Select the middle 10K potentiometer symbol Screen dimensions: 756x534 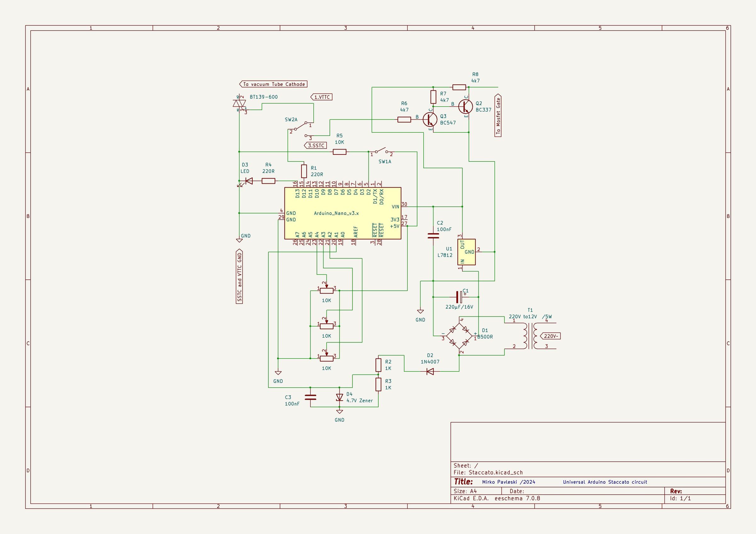click(x=326, y=327)
